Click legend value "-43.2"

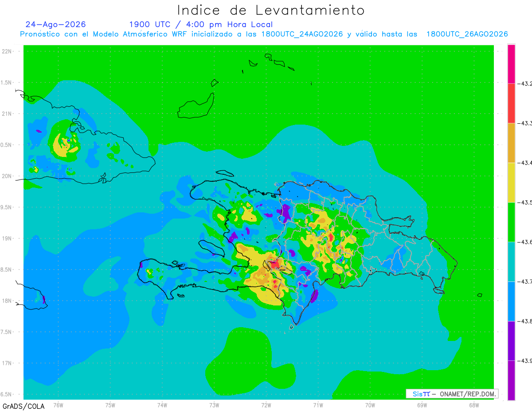point(525,83)
